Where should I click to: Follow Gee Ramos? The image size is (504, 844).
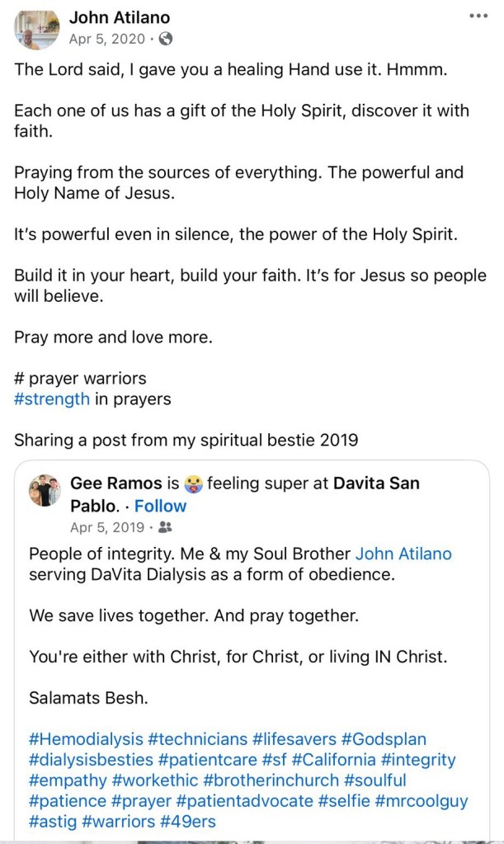(x=160, y=506)
